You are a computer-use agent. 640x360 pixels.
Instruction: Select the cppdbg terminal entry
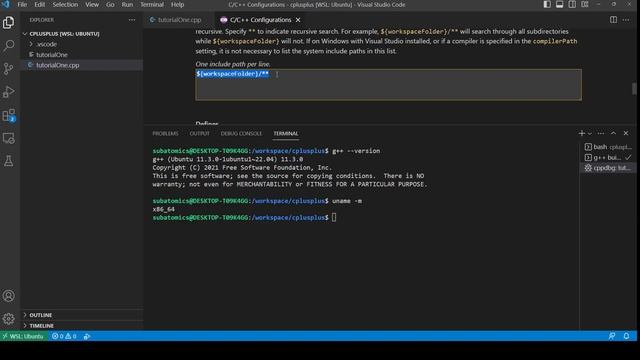tap(608, 168)
